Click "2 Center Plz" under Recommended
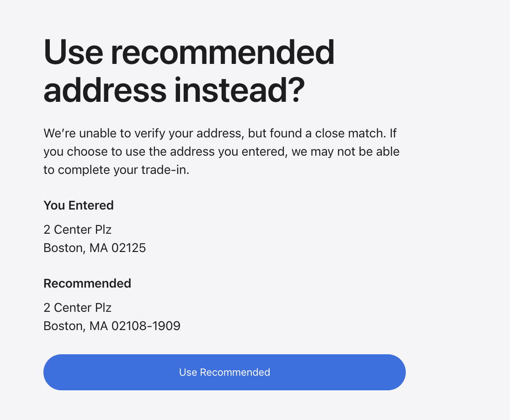510x420 pixels. point(78,307)
